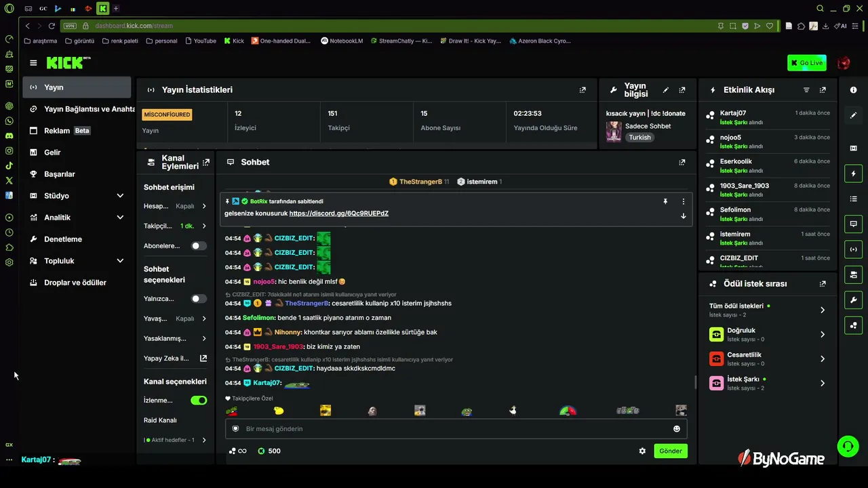Open the İstek Şarkı reward request row
Screen dimensions: 868x488
[767, 383]
